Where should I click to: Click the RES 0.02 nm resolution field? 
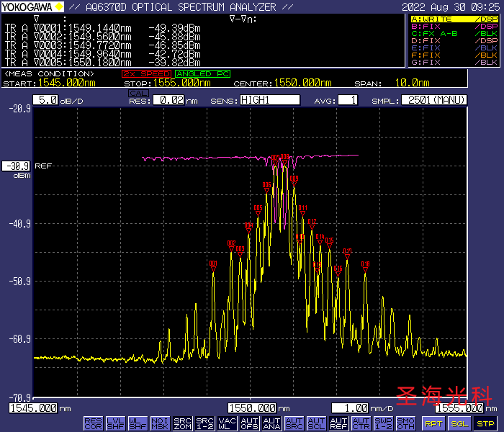168,100
